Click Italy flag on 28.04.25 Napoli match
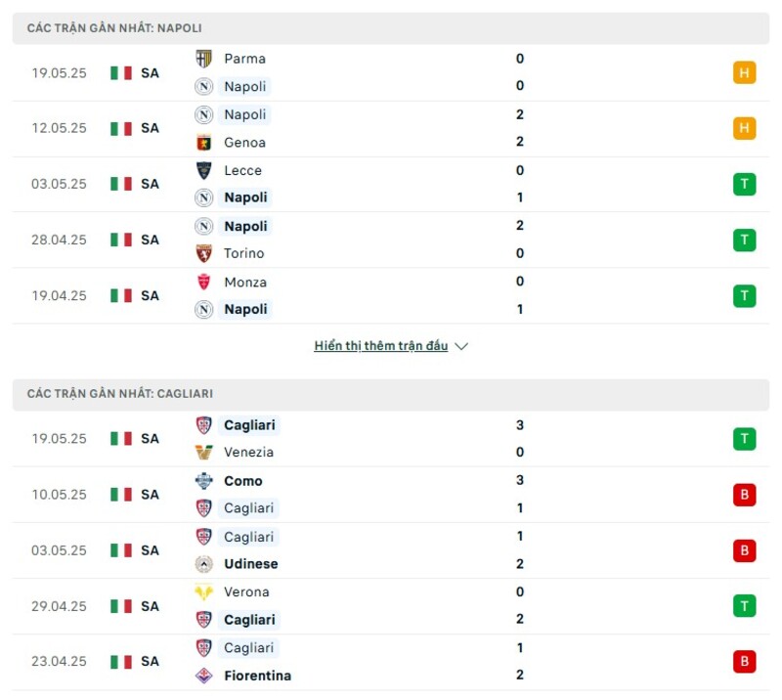 121,240
